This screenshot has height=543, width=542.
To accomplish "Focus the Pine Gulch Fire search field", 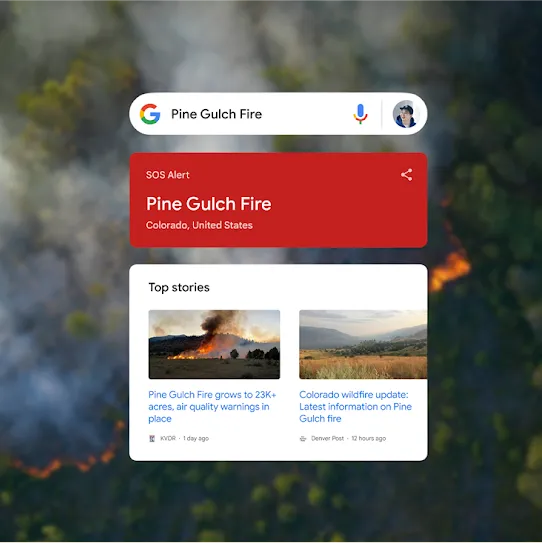I will (x=256, y=114).
